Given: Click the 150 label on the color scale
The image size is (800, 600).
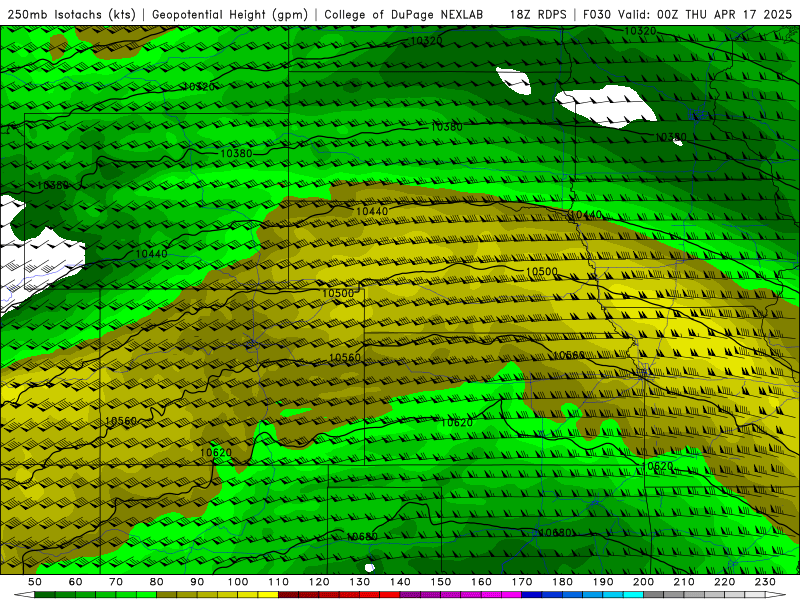Looking at the screenshot, I should point(440,582).
